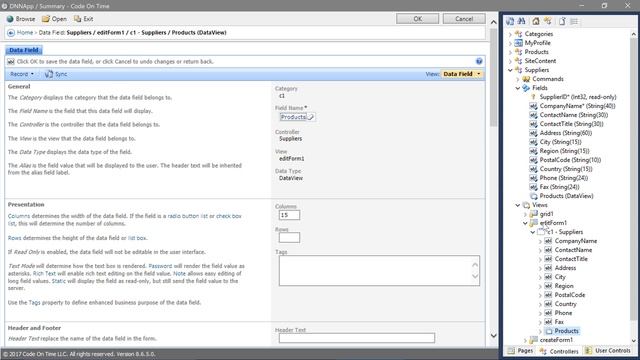Click the Browse globe icon
Viewport: 640px width, 360px height.
click(10, 19)
